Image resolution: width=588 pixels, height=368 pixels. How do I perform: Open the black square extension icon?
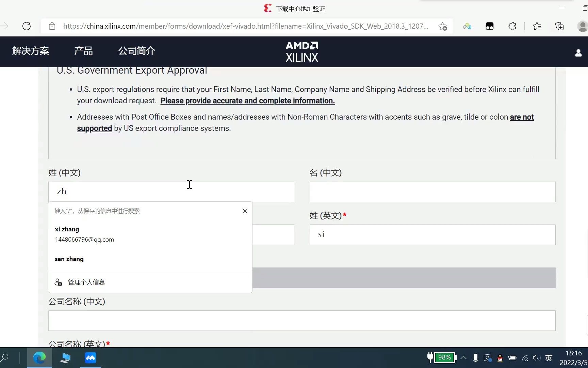[490, 26]
